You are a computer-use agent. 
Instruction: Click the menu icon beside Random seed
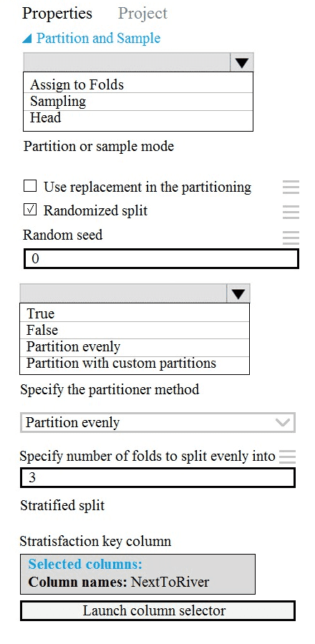coord(291,238)
